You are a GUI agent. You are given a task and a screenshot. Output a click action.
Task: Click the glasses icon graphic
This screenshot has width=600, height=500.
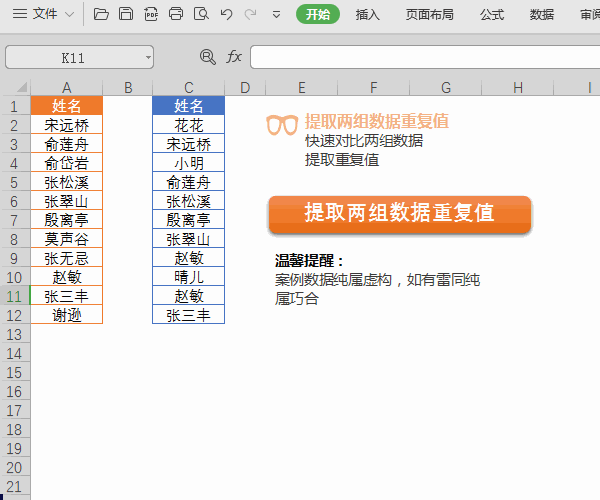(282, 125)
